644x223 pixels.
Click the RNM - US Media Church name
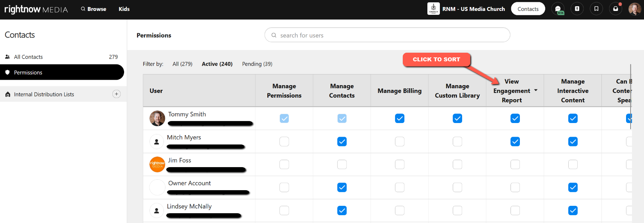coord(473,9)
